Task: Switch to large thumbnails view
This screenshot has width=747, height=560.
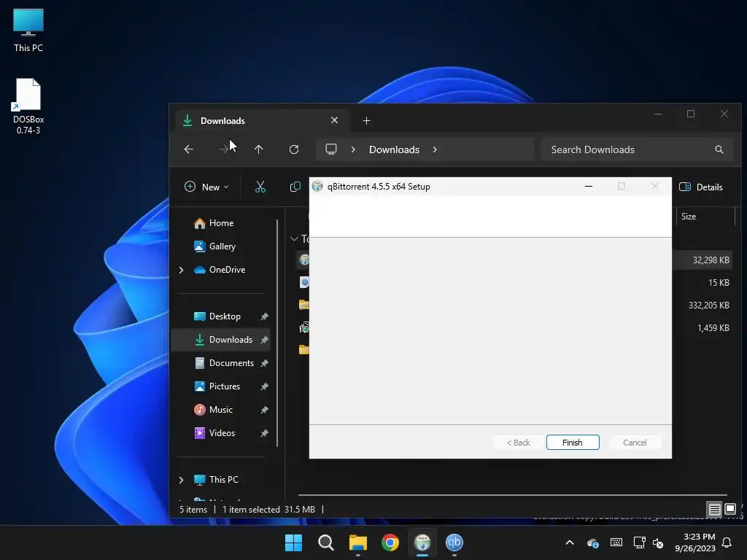Action: tap(729, 509)
